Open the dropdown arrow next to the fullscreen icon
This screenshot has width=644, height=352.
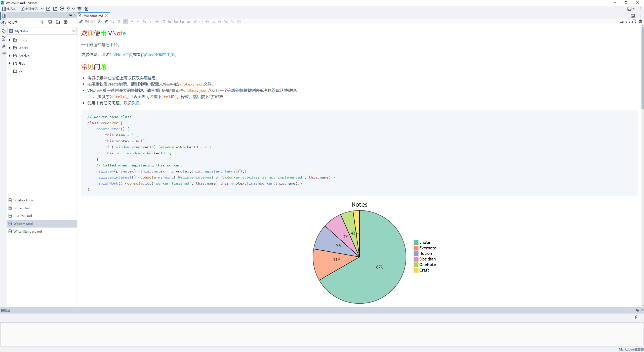pyautogui.click(x=634, y=9)
